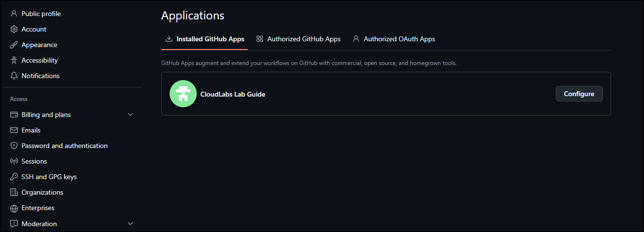Switch to Authorized GitHub Apps tab
The image size is (644, 232).
click(x=298, y=39)
